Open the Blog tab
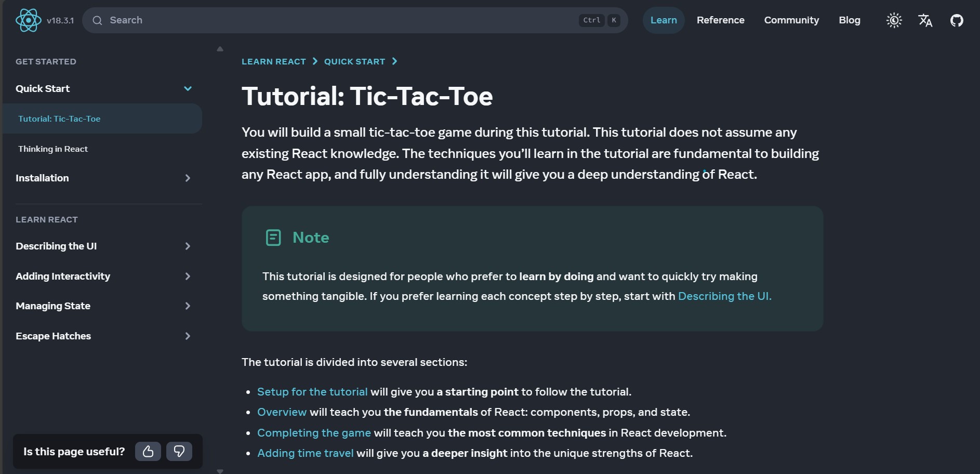 click(x=850, y=20)
